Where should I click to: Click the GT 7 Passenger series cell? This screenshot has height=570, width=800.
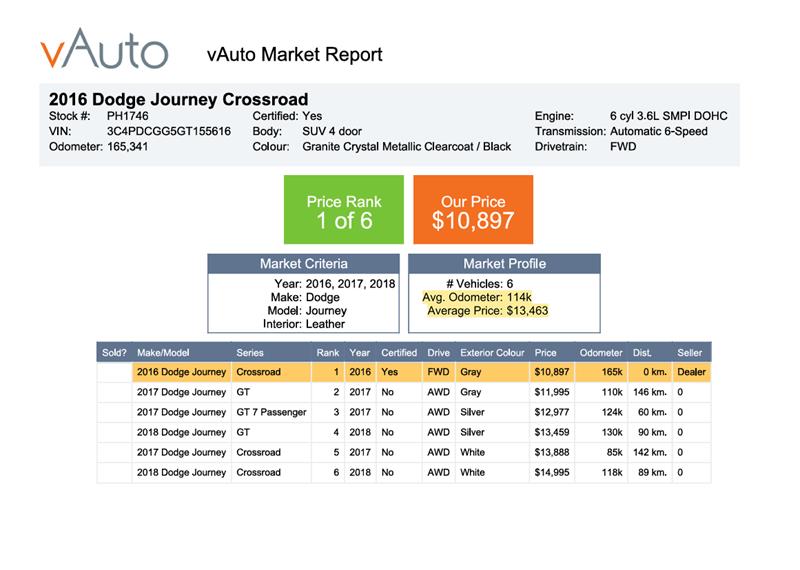point(271,412)
